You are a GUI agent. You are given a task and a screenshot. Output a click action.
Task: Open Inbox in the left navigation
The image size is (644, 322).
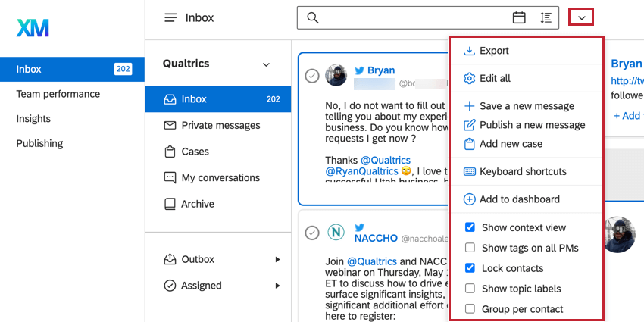pos(72,69)
